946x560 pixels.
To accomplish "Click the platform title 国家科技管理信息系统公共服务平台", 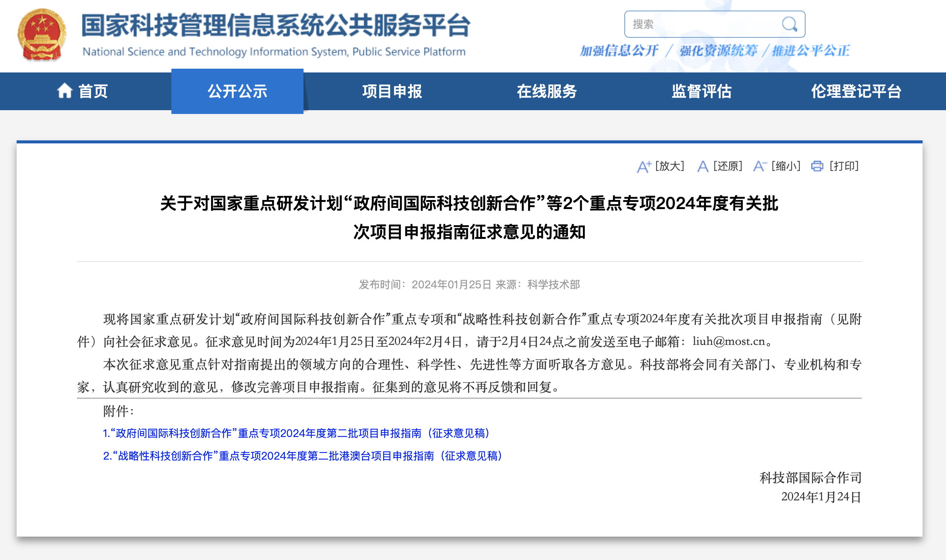I will click(276, 25).
